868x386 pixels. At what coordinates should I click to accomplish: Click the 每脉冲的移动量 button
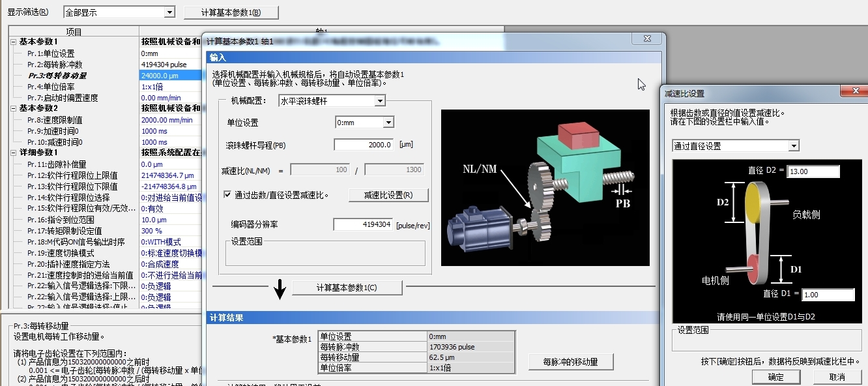click(579, 361)
